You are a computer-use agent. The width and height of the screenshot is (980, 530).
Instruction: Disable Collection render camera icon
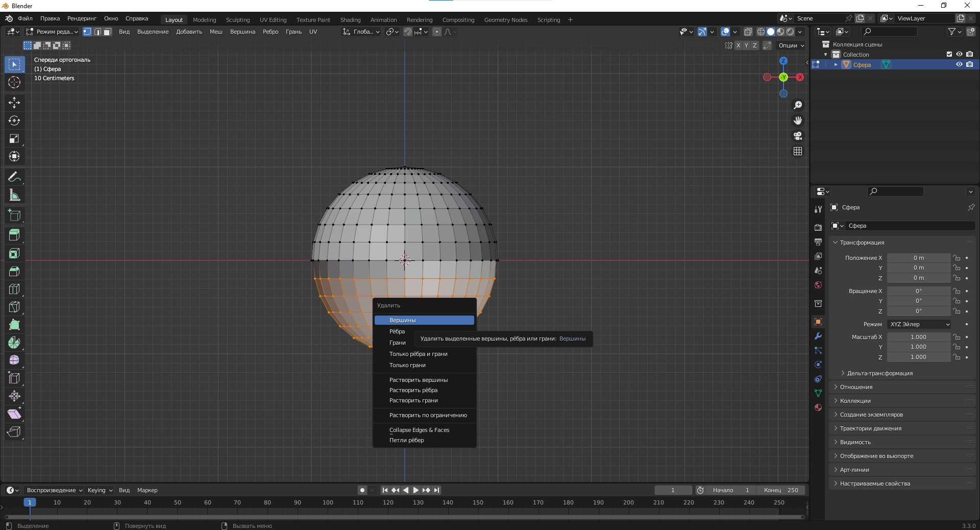[970, 54]
